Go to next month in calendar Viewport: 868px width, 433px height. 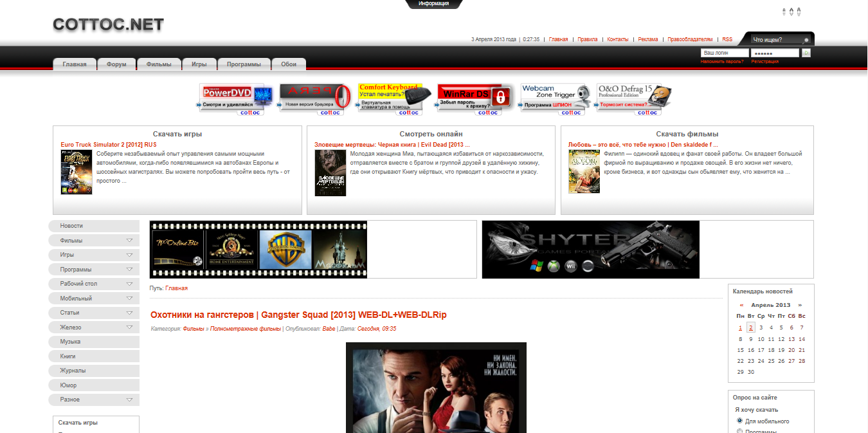click(x=800, y=305)
